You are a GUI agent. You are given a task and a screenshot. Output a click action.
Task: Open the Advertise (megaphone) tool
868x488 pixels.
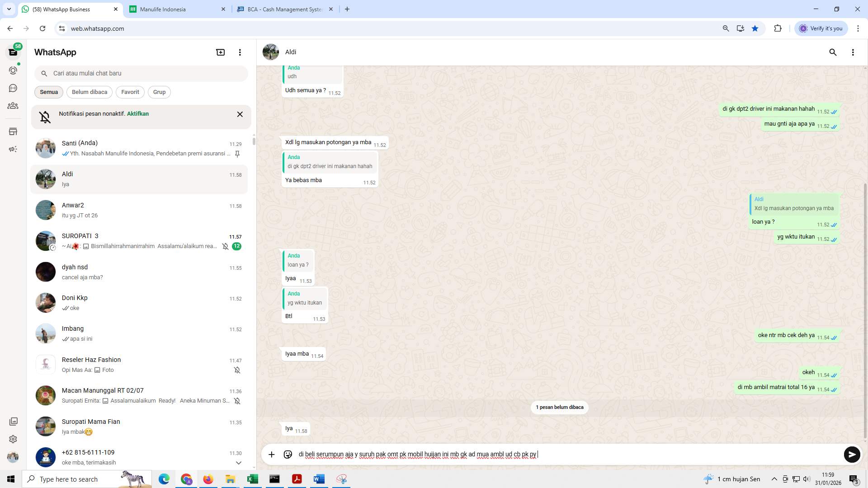click(13, 149)
